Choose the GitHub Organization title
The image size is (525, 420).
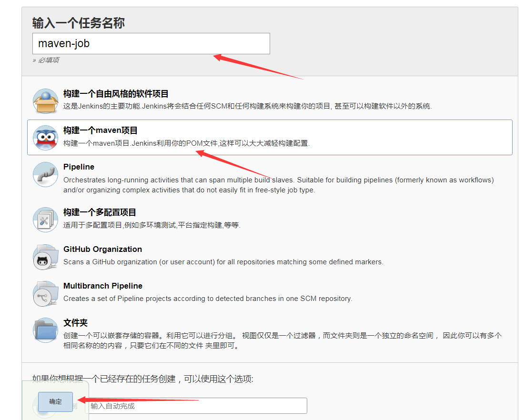(103, 249)
